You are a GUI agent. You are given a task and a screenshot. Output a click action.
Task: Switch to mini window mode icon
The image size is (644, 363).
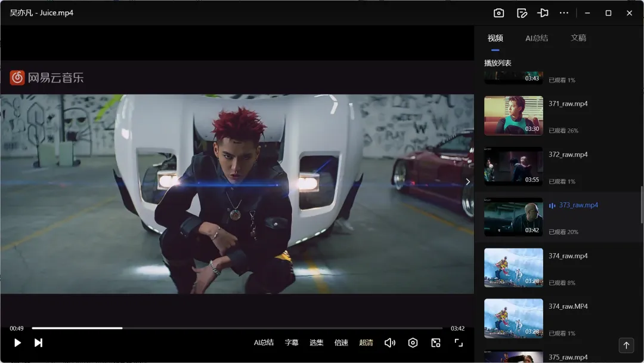coord(436,343)
